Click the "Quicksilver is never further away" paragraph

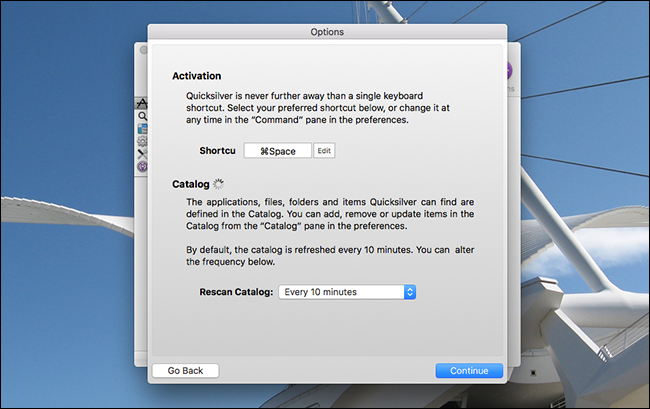click(318, 108)
